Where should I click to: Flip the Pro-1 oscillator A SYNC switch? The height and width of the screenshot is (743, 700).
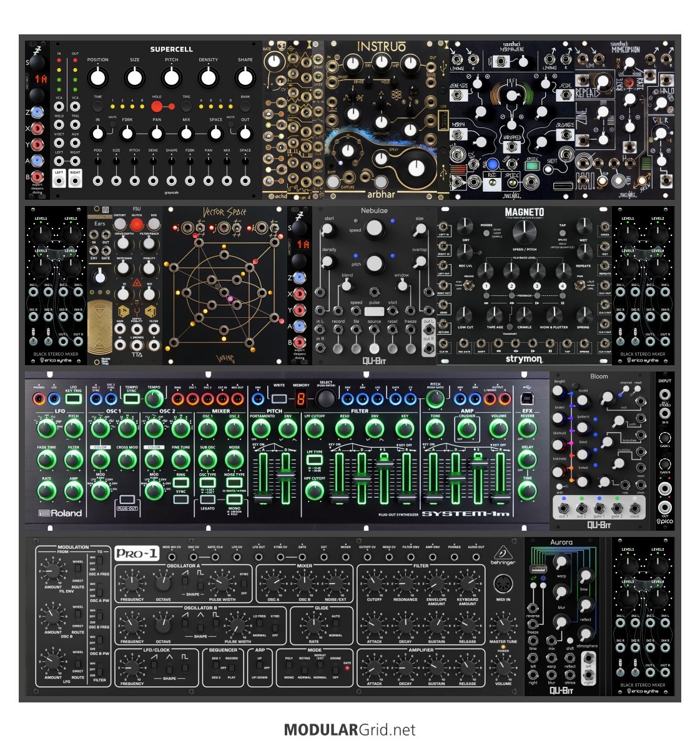pyautogui.click(x=244, y=583)
